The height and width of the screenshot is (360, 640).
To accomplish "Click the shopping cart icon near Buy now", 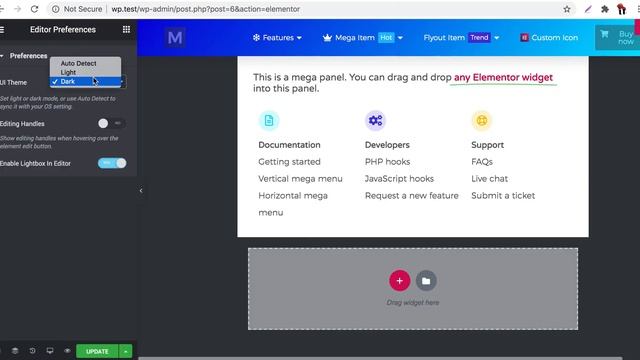I will (x=604, y=34).
